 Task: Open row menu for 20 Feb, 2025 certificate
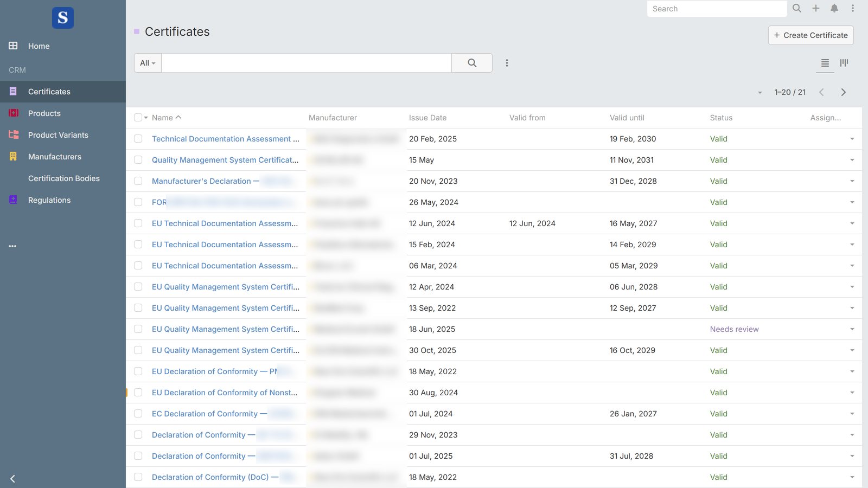click(852, 139)
